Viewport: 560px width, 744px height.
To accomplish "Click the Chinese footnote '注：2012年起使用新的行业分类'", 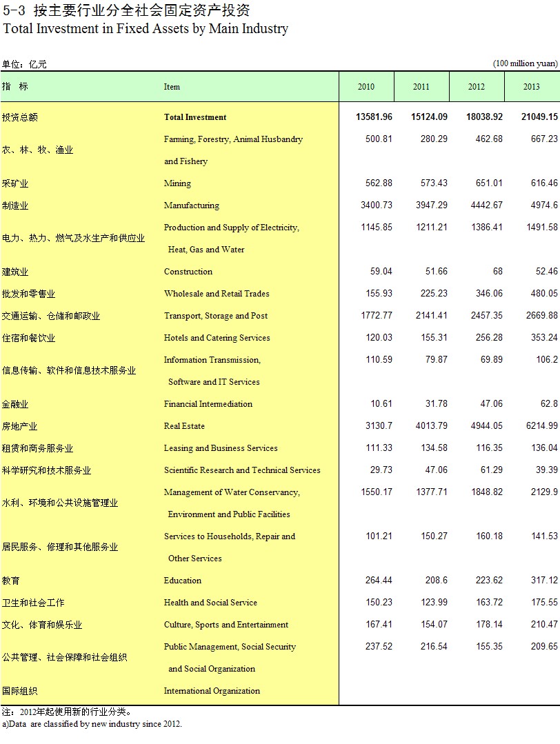I will point(64,712).
